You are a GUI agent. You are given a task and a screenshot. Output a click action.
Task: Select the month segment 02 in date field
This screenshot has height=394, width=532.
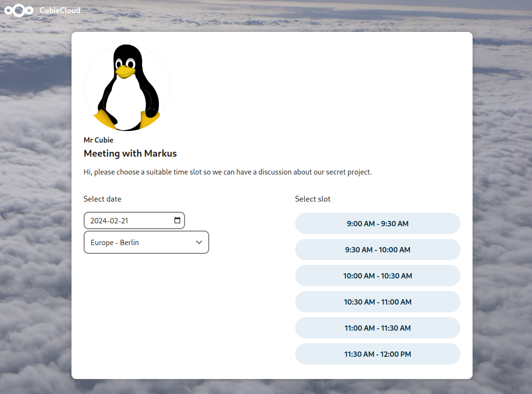(x=114, y=221)
